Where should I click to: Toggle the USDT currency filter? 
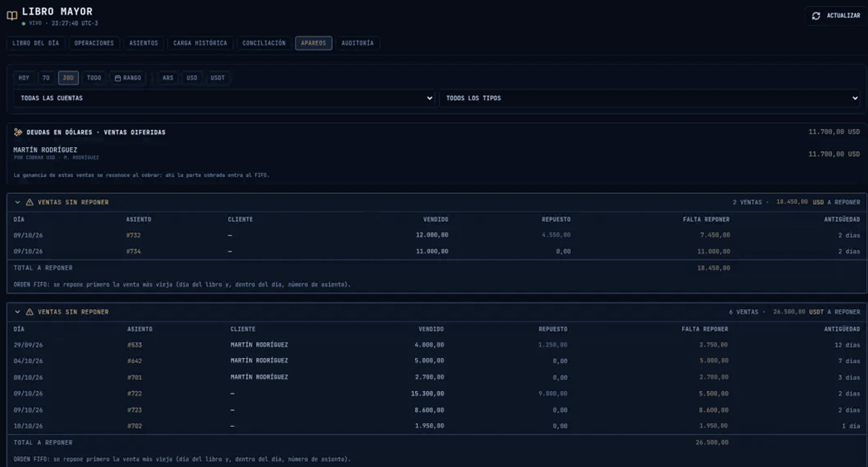(x=217, y=78)
